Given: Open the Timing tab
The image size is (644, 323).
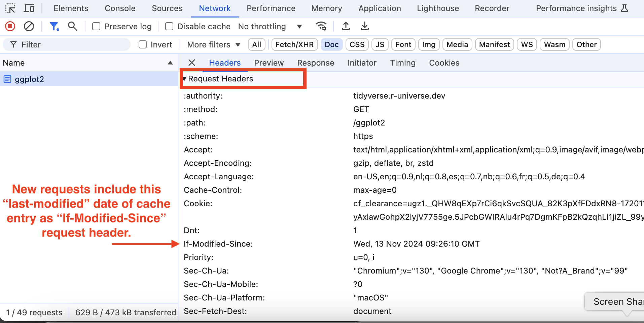Looking at the screenshot, I should click(402, 63).
